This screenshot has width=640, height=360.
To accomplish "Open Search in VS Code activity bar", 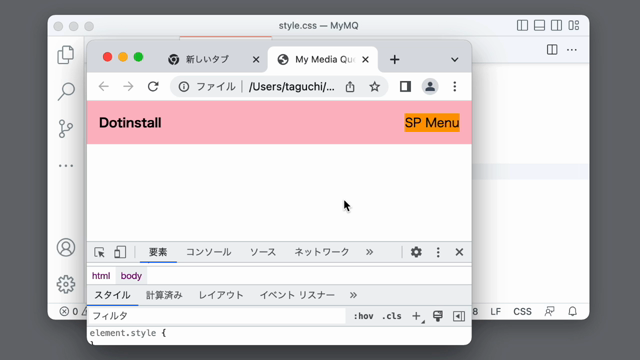I will tap(66, 91).
